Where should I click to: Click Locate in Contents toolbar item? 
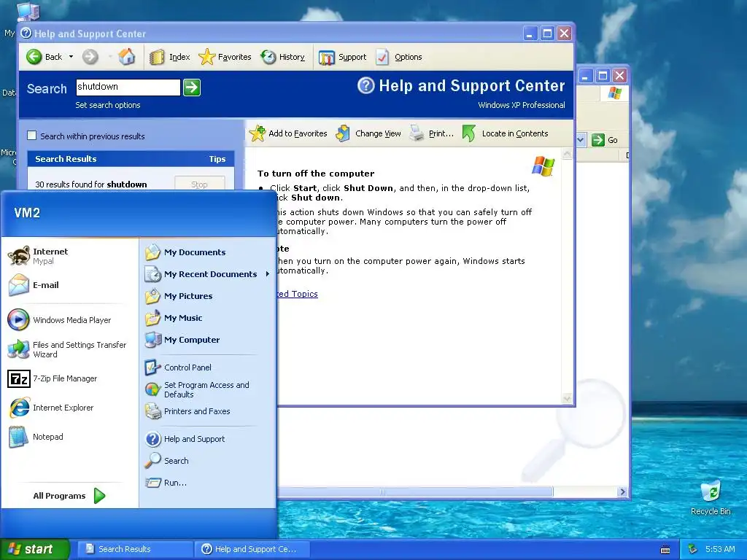coord(506,133)
